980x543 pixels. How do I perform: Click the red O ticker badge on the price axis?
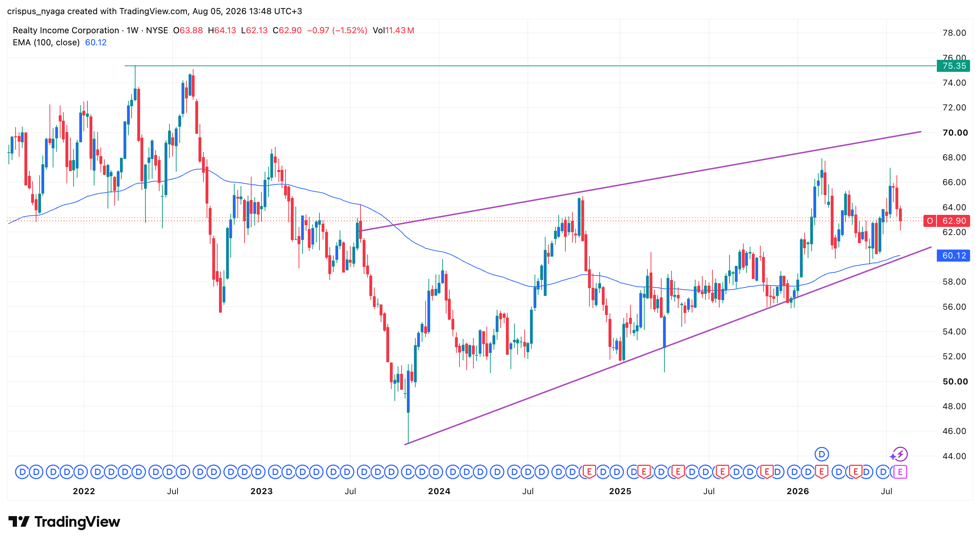(930, 221)
